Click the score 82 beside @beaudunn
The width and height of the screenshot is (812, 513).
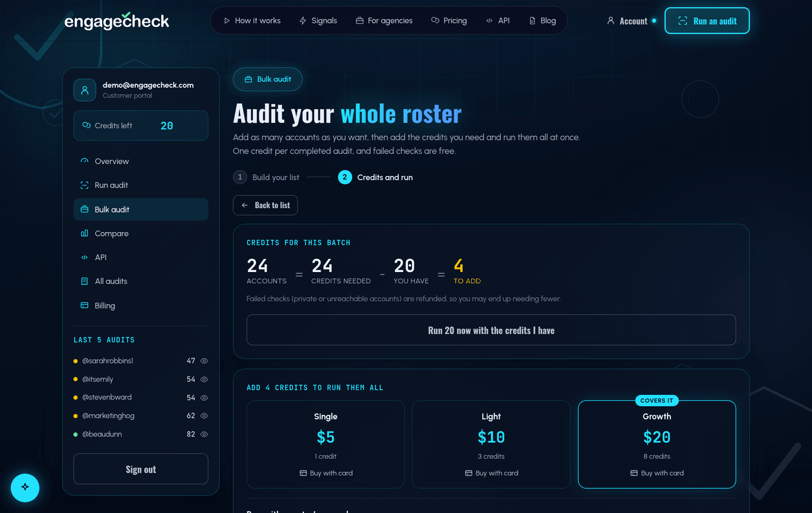click(191, 434)
